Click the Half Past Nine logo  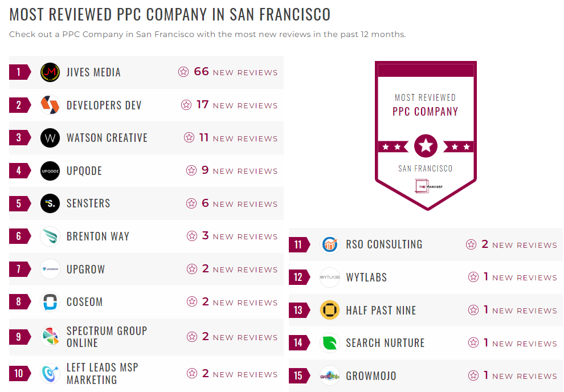click(x=329, y=310)
